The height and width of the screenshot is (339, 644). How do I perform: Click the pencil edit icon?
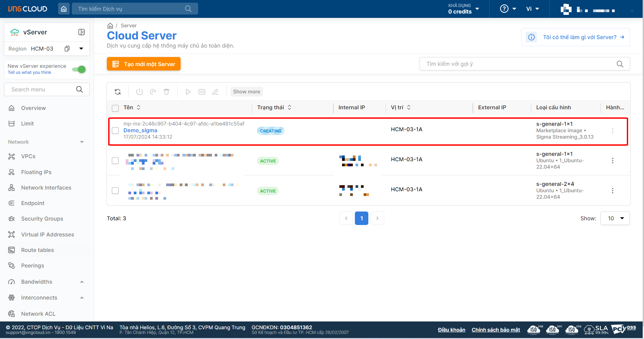click(215, 92)
